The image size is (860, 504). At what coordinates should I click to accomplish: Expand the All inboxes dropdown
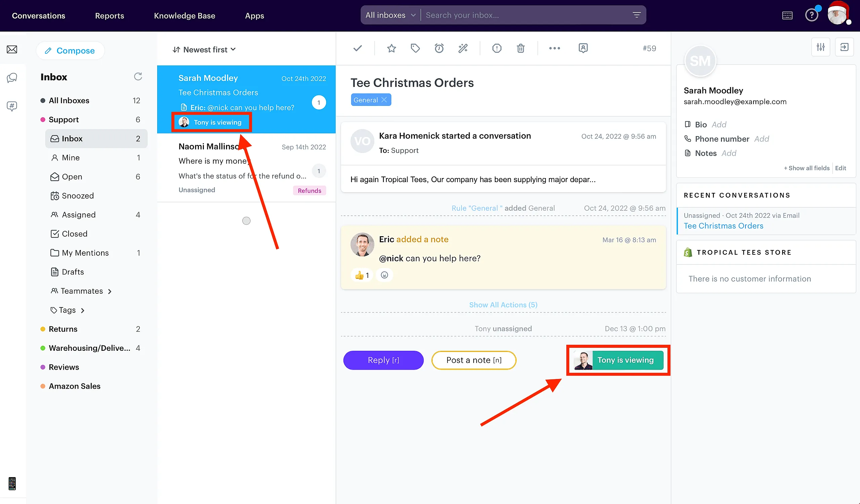tap(390, 15)
